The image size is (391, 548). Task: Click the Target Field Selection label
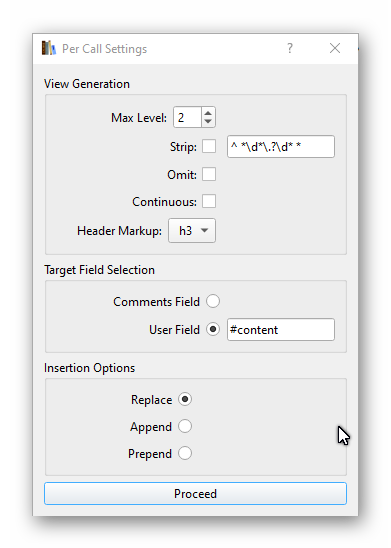99,270
